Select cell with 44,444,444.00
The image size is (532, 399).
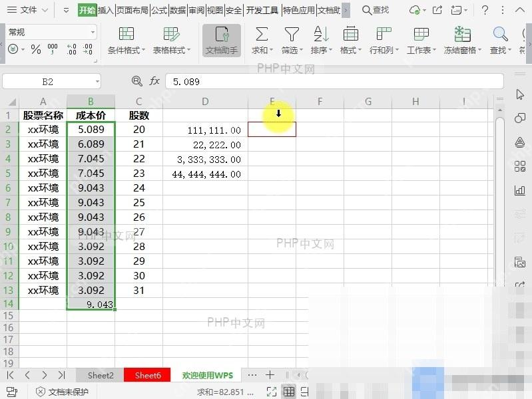205,174
